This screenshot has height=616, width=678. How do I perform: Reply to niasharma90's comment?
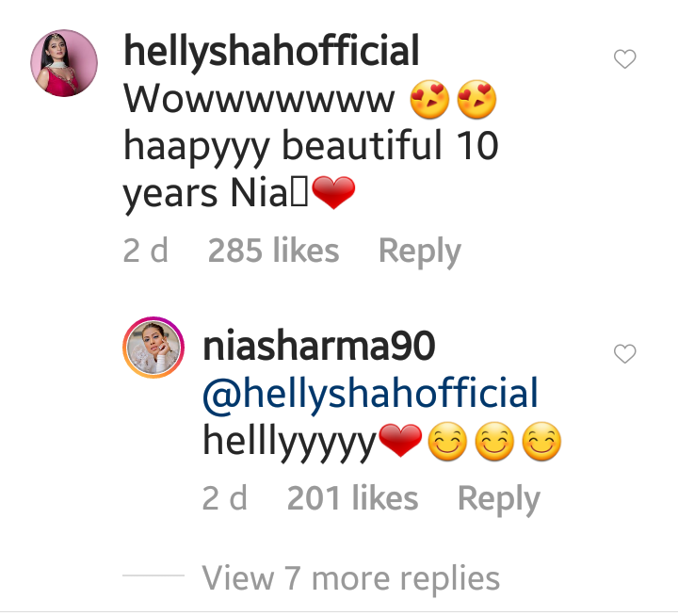[x=498, y=499]
